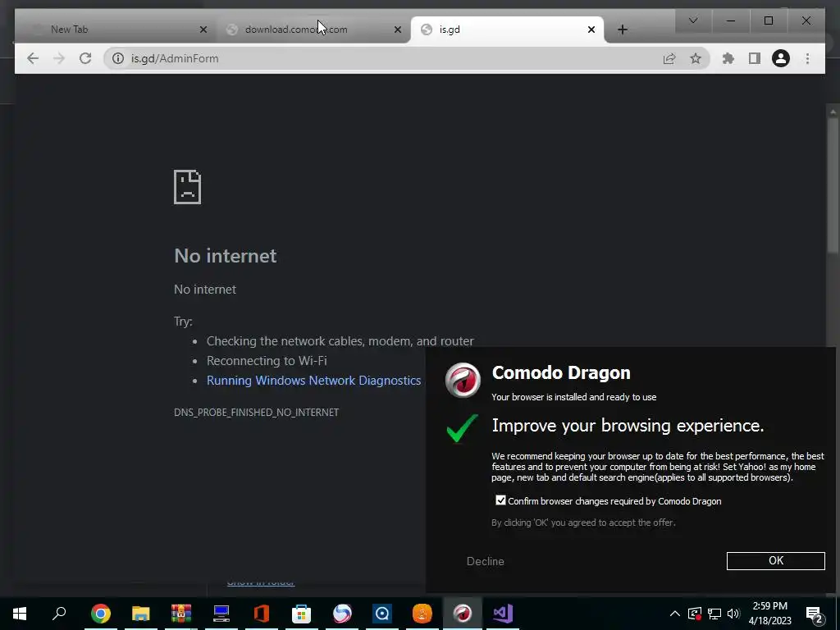The image size is (840, 630).
Task: Bookmark this tab with the star icon
Action: click(696, 58)
